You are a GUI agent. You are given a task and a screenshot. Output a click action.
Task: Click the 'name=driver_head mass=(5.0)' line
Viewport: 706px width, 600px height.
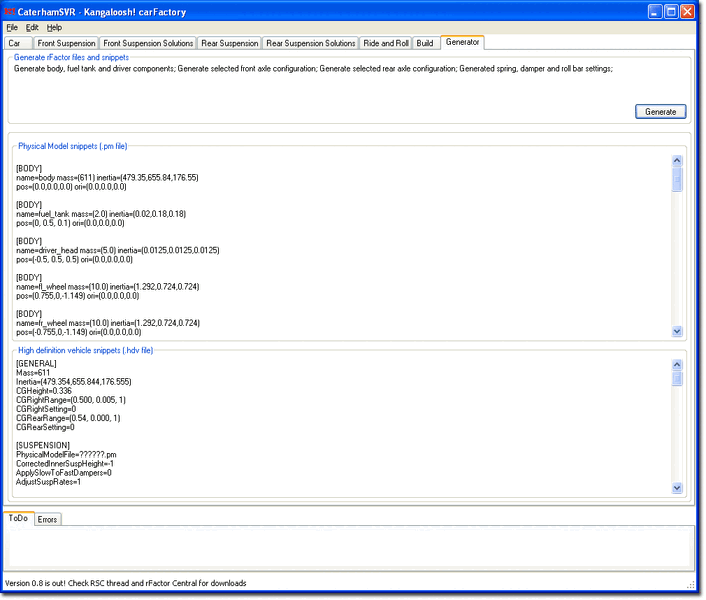(118, 250)
